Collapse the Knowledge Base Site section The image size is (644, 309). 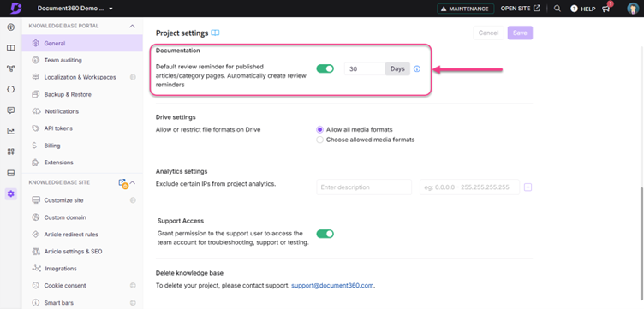point(133,182)
